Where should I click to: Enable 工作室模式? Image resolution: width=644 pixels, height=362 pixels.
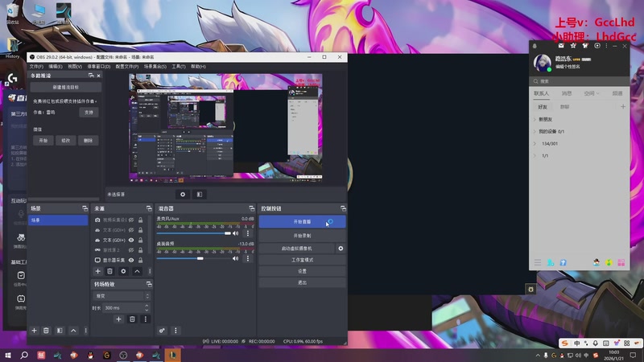303,260
